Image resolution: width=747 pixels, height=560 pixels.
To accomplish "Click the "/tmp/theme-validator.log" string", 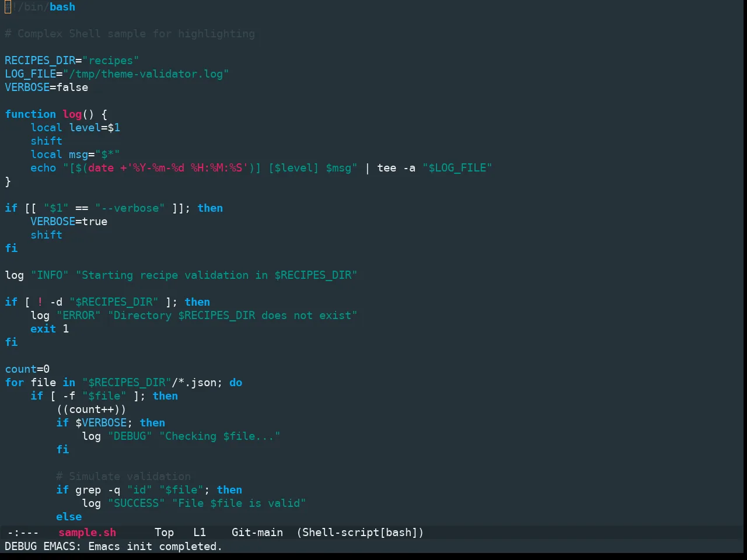I will (146, 74).
